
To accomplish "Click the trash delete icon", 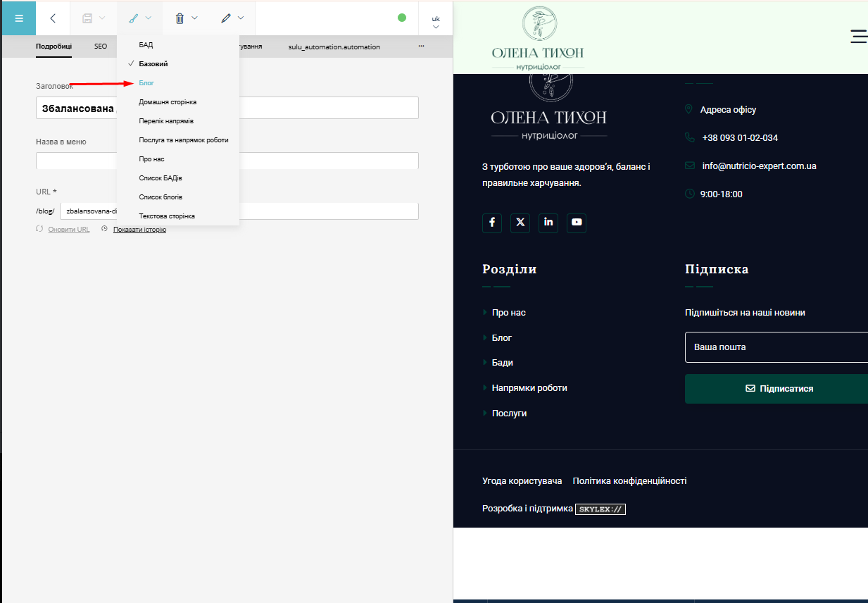I will coord(180,18).
